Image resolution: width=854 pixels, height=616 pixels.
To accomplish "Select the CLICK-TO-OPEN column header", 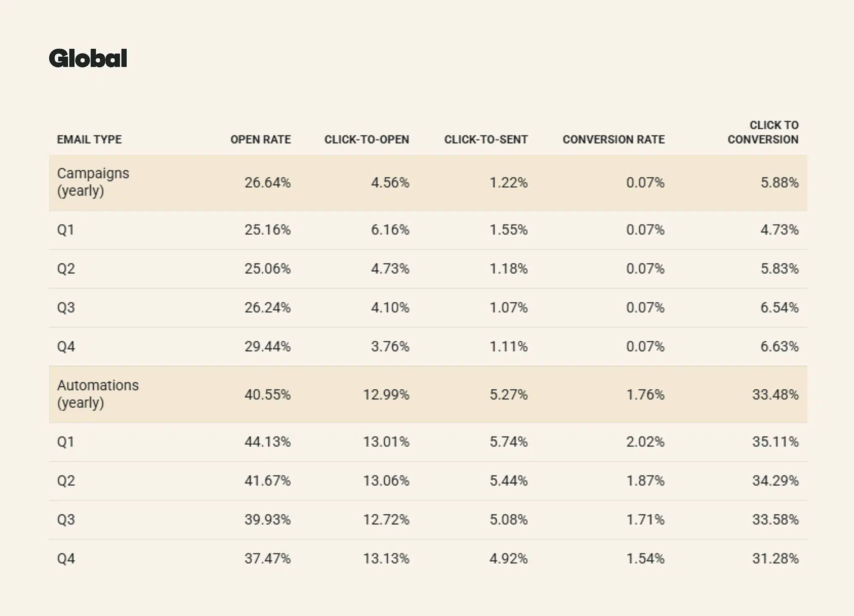I will 367,140.
